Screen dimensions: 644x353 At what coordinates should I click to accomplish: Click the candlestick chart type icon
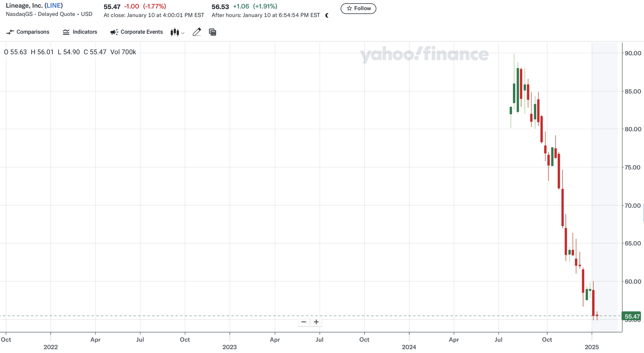click(175, 32)
